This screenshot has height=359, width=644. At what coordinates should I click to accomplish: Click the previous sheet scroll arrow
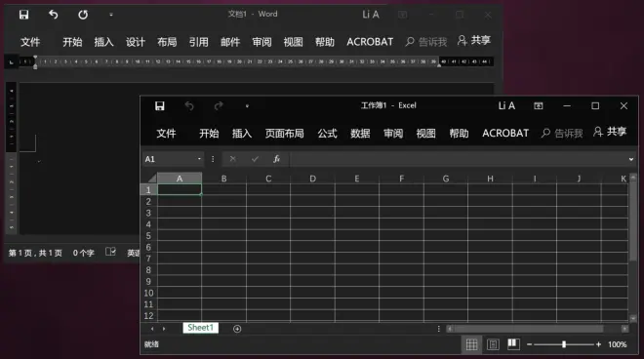pyautogui.click(x=152, y=329)
